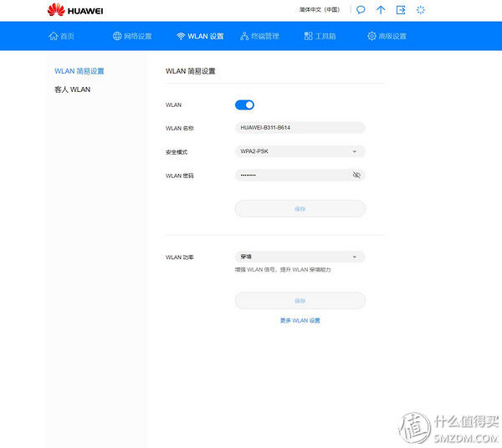Open the message bubble icon
Image resolution: width=502 pixels, height=448 pixels.
pyautogui.click(x=361, y=10)
